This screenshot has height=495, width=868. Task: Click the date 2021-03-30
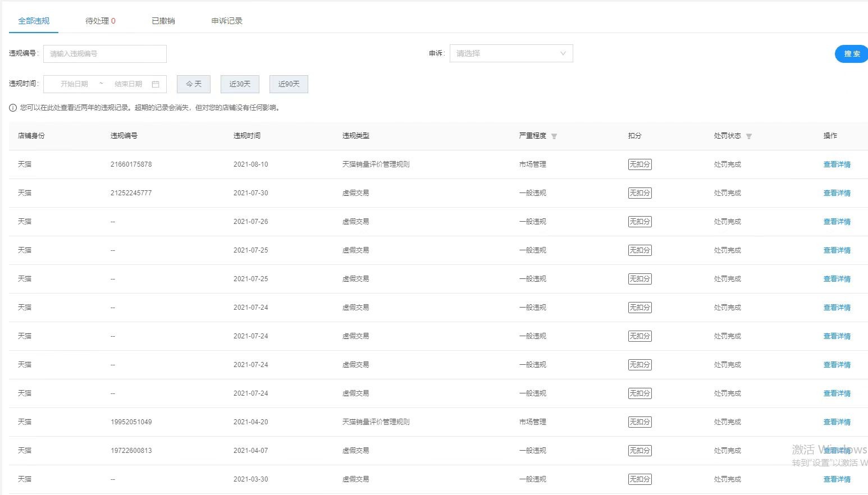[x=250, y=479]
